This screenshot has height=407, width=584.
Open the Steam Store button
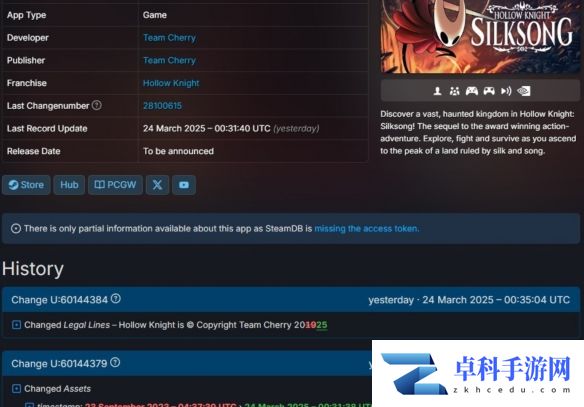[26, 185]
